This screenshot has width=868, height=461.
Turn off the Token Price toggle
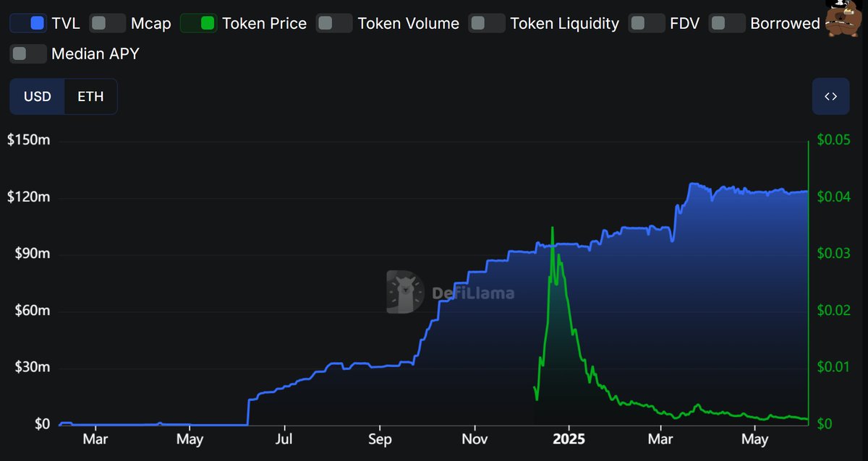198,23
